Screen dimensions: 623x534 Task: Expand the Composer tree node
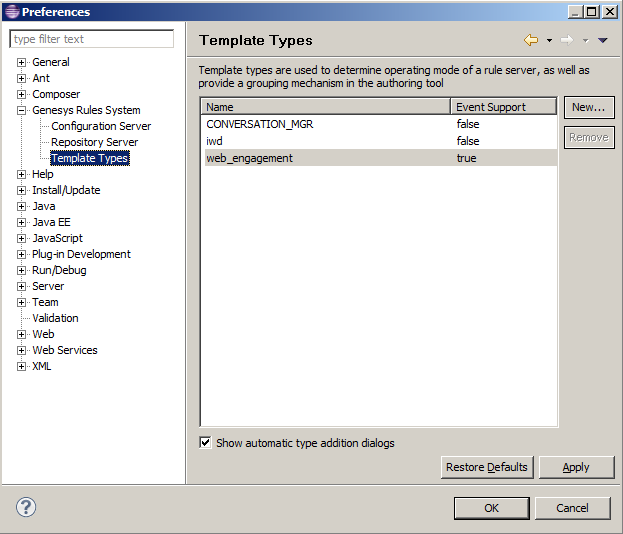pyautogui.click(x=21, y=95)
